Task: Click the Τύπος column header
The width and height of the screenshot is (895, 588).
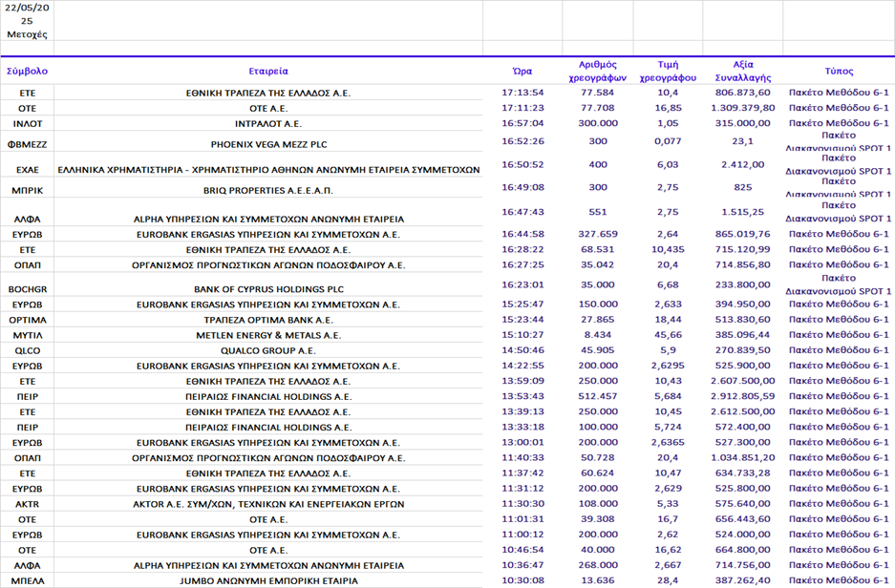Action: click(839, 72)
